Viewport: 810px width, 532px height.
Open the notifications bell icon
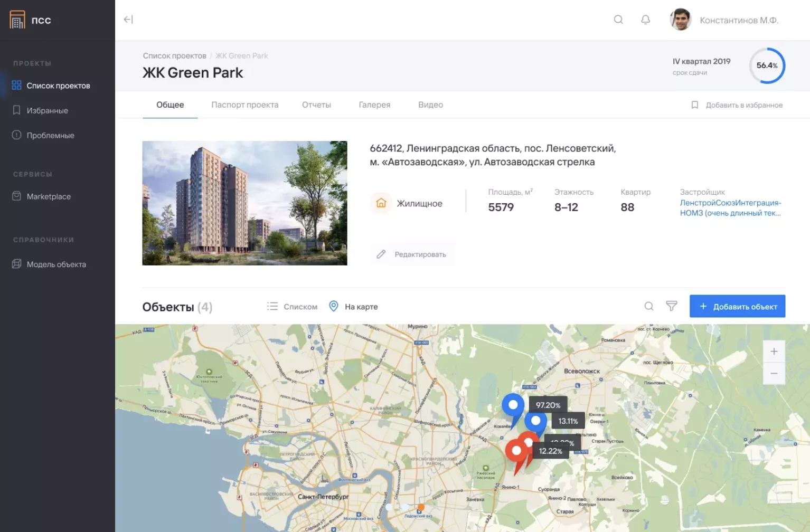(645, 20)
